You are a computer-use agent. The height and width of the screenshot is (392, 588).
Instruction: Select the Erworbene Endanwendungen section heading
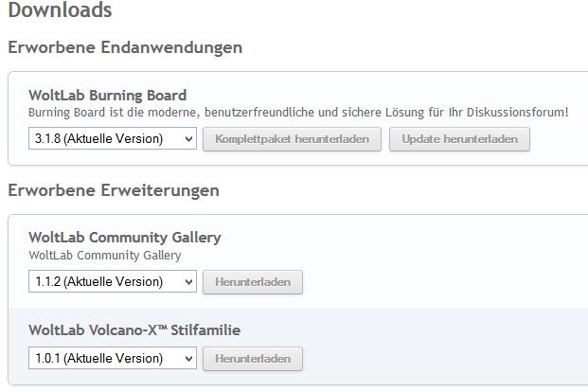(x=125, y=47)
